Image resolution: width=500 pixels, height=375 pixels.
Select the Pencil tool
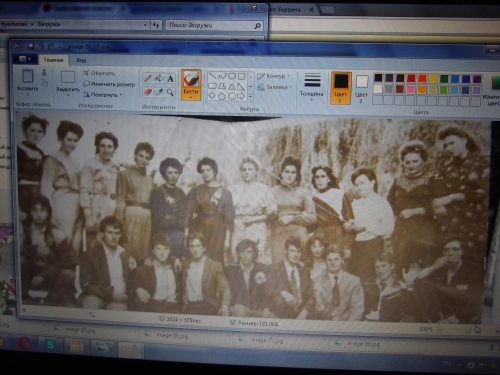pos(148,78)
